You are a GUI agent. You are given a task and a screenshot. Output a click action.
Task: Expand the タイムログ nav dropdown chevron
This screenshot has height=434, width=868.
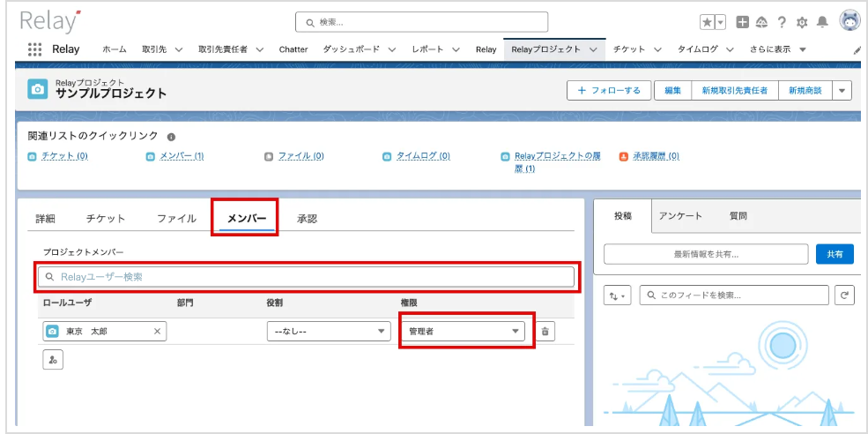730,49
